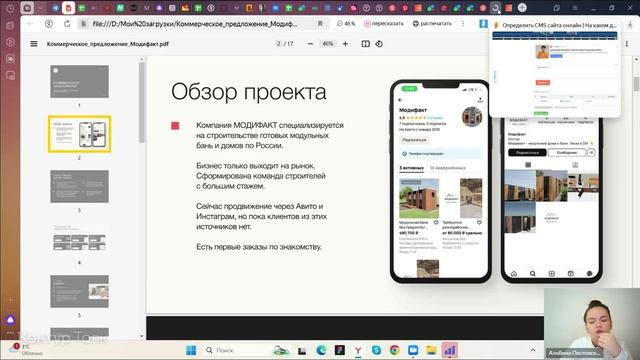The width and height of the screenshot is (640, 360).
Task: Open Alice assistant purple icon in sidebar
Action: coord(10,320)
